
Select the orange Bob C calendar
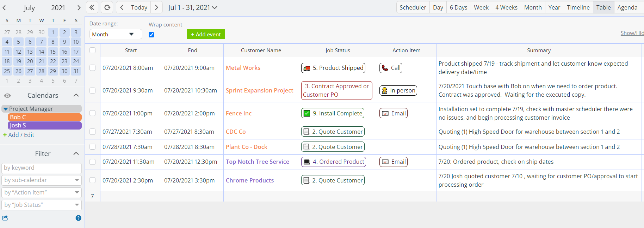[45, 117]
